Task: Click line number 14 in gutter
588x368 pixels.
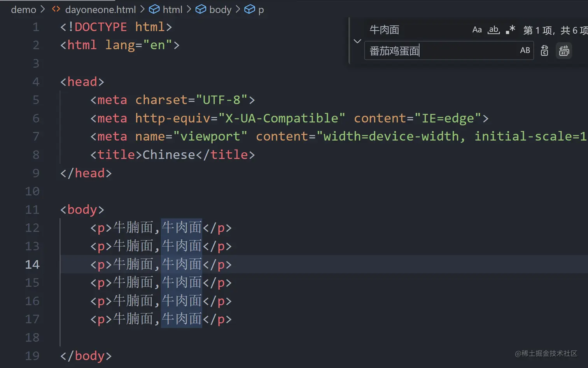Action: (x=32, y=265)
